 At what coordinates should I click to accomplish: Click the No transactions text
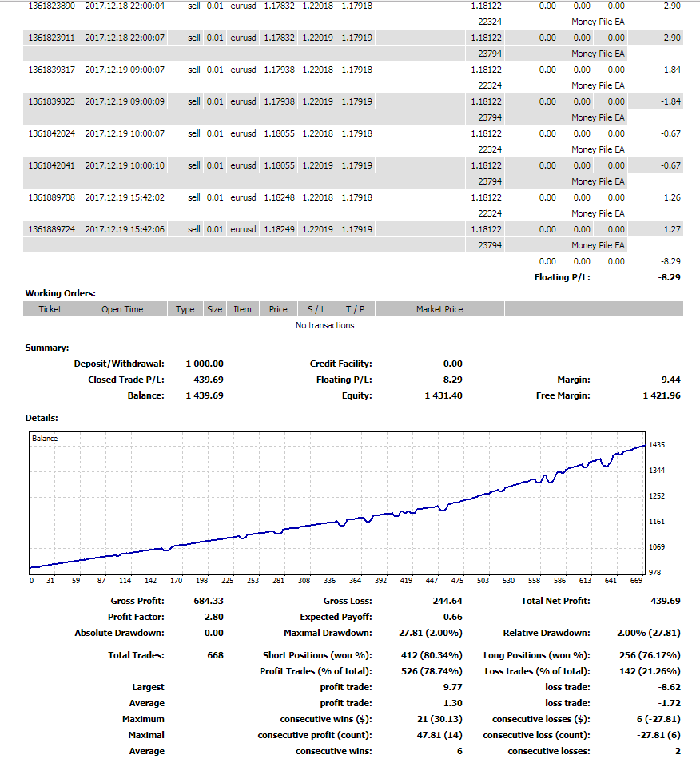point(324,325)
